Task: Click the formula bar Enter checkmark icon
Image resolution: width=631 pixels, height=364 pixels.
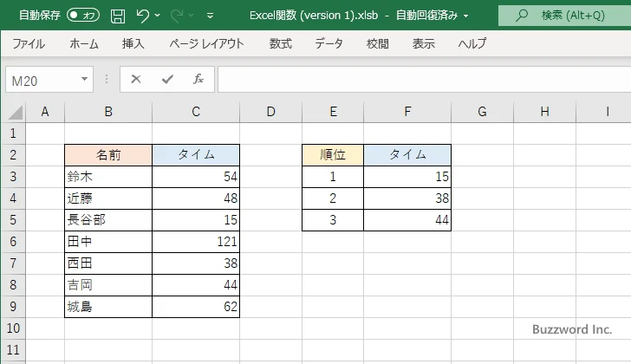Action: click(167, 79)
